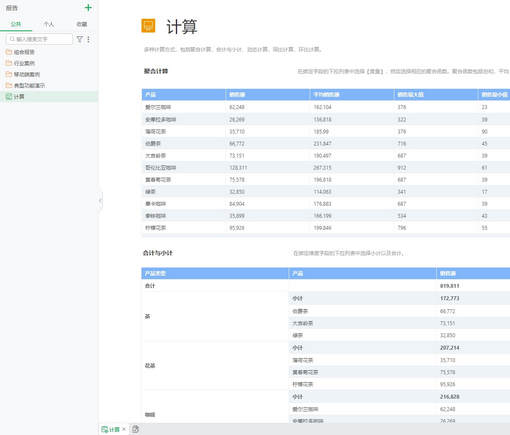Click the 合计与小计 section heading
The width and height of the screenshot is (510, 435).
click(158, 253)
